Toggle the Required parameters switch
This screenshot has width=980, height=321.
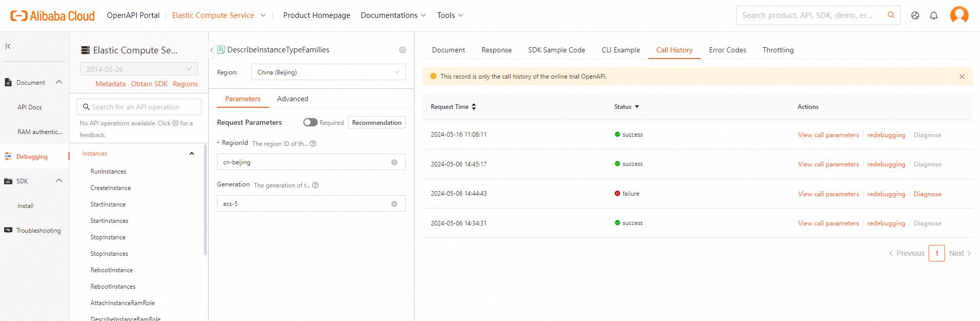(x=310, y=122)
